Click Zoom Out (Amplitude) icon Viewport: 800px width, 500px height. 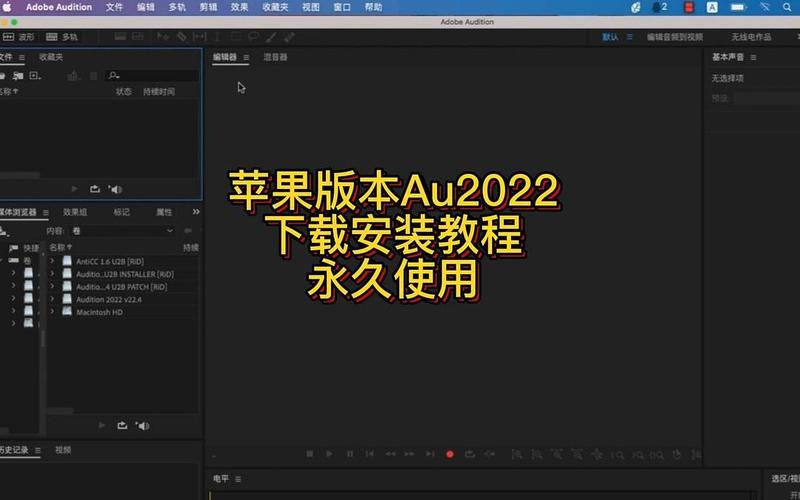pyautogui.click(x=537, y=454)
